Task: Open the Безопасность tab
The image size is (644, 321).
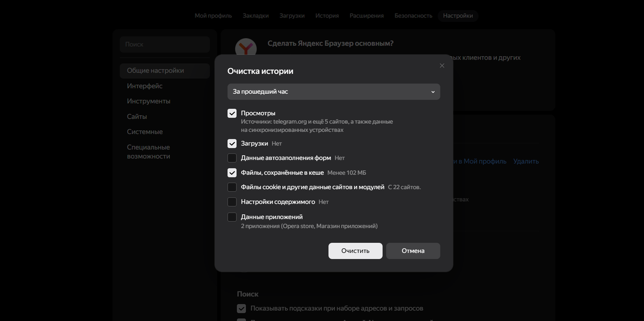Action: [x=413, y=16]
